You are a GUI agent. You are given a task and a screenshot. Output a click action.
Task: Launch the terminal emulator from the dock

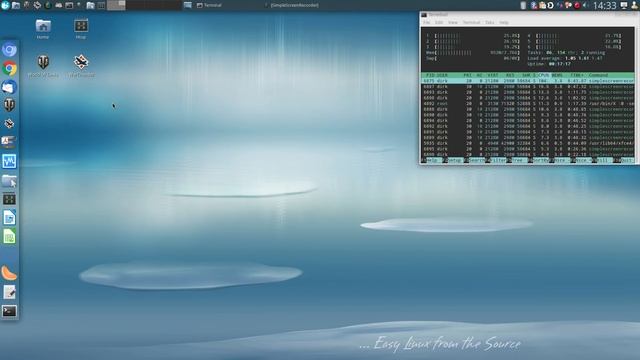(x=9, y=311)
